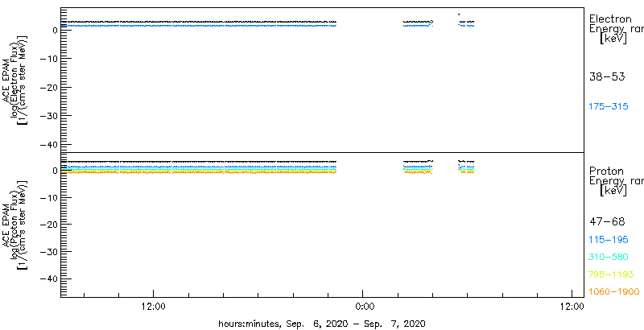Viewport: 644px width, 330px height.
Task: Click the blue 115-195 proton legend entry
Action: pos(609,240)
